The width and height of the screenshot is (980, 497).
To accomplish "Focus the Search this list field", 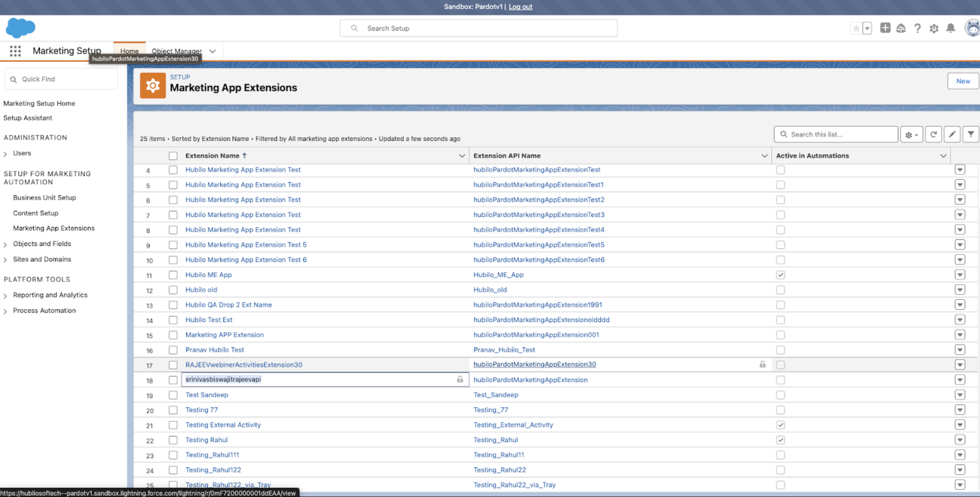I will [836, 134].
